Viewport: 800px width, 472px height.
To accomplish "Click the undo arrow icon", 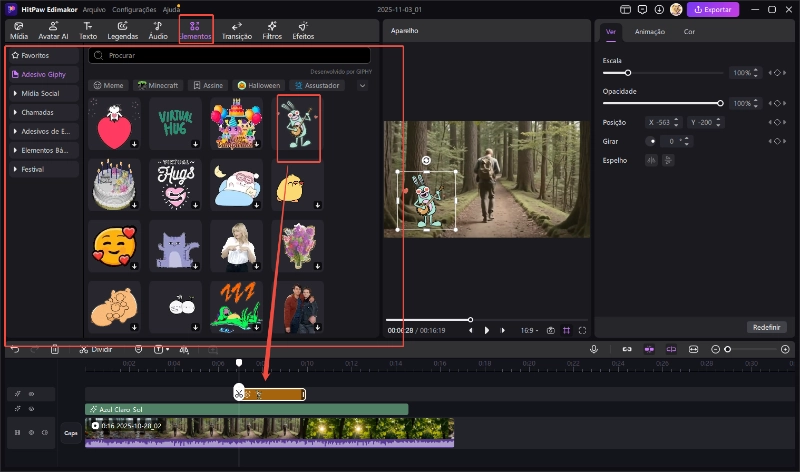I will pyautogui.click(x=15, y=350).
